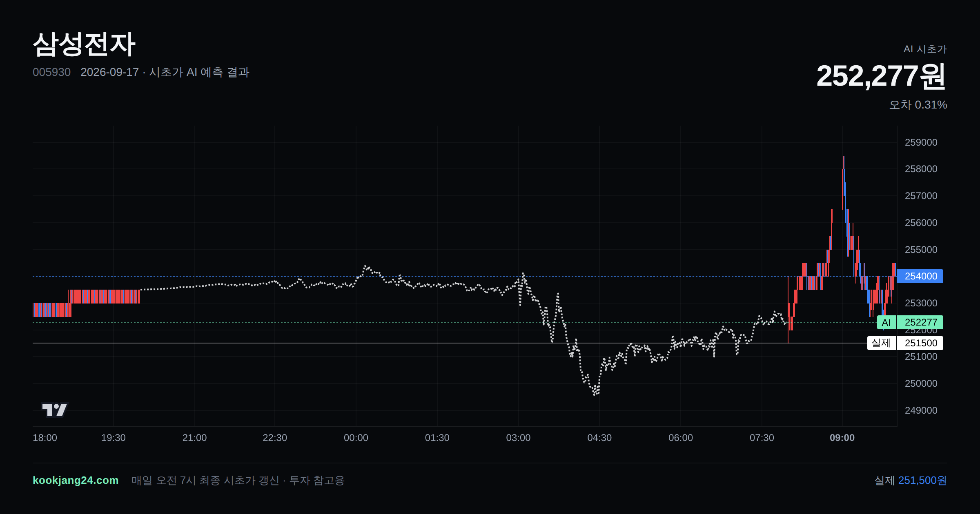Click the white 실제 251500 price tag
980x514 pixels.
[905, 343]
